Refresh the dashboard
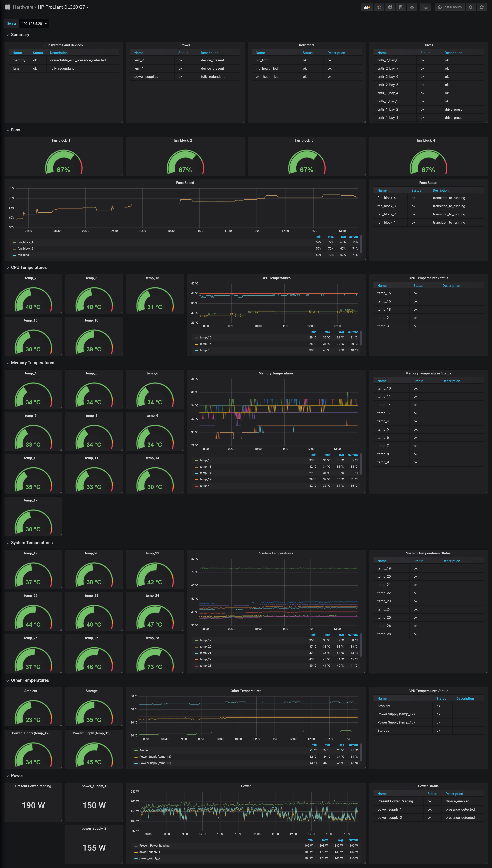This screenshot has height=868, width=492. (482, 7)
